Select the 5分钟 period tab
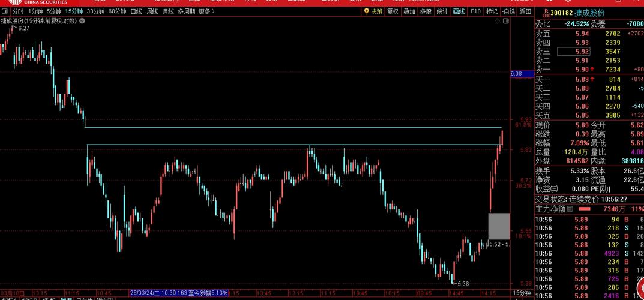Viewport: 644px width, 300px height. (x=53, y=11)
